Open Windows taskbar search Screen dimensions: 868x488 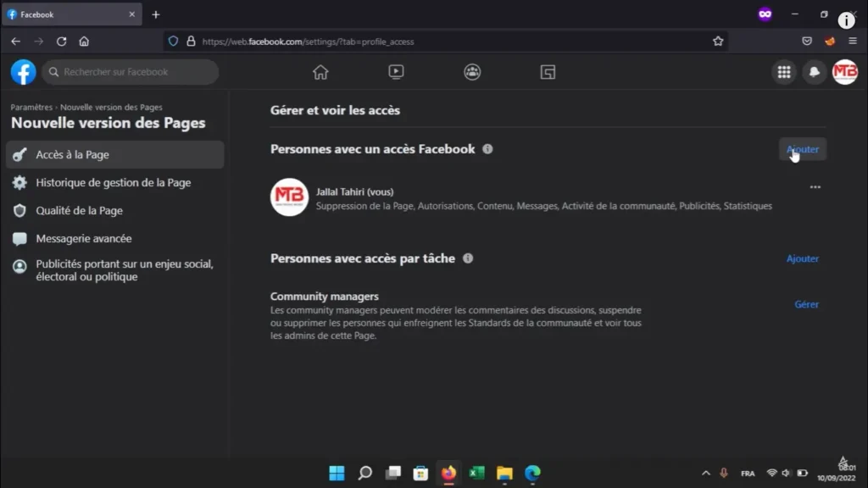[364, 473]
